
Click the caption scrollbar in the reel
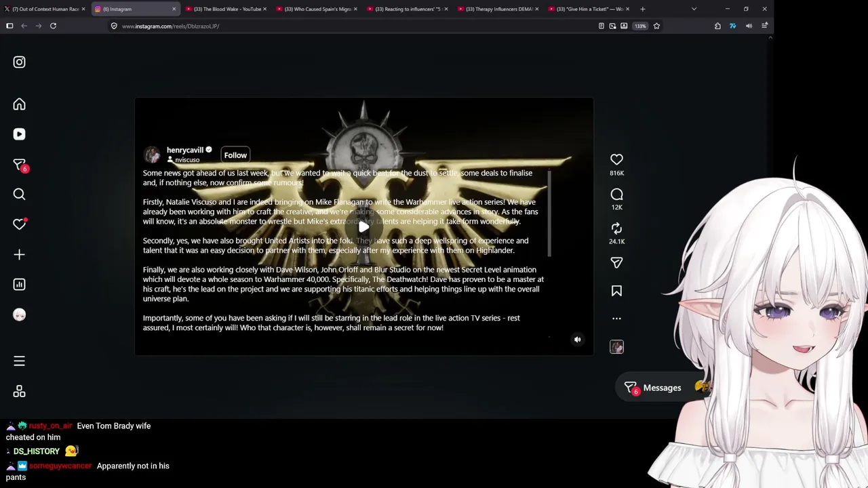pos(549,213)
